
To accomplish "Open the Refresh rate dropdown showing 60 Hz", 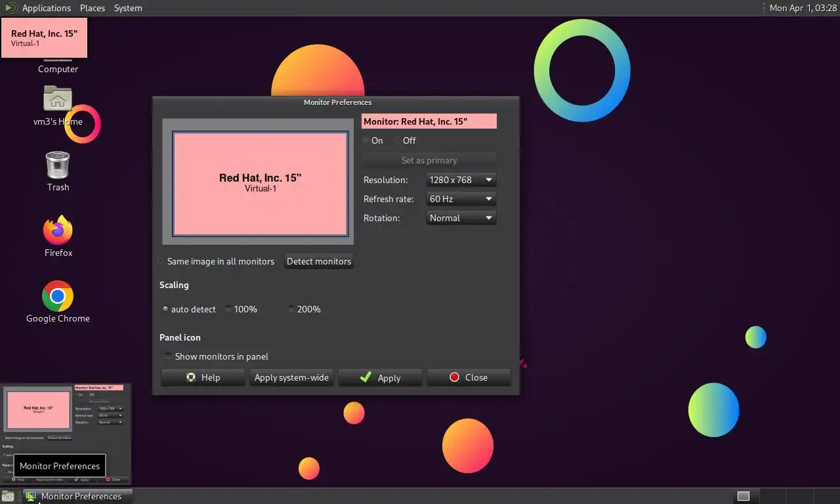I will 461,199.
